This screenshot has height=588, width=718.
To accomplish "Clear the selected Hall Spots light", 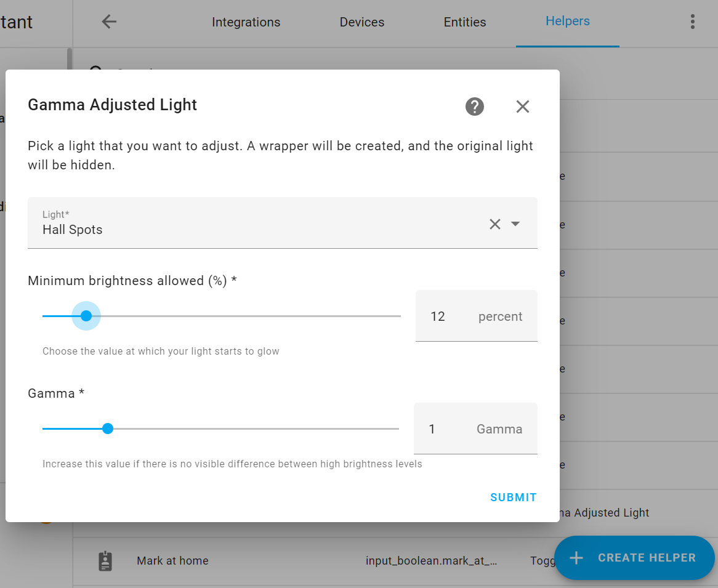I will point(494,224).
